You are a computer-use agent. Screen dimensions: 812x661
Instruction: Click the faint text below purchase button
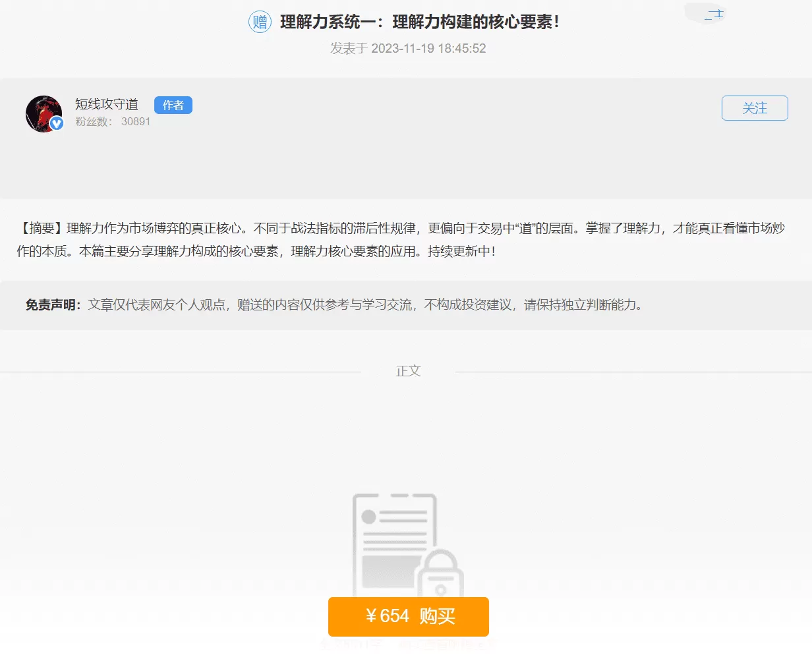point(408,645)
